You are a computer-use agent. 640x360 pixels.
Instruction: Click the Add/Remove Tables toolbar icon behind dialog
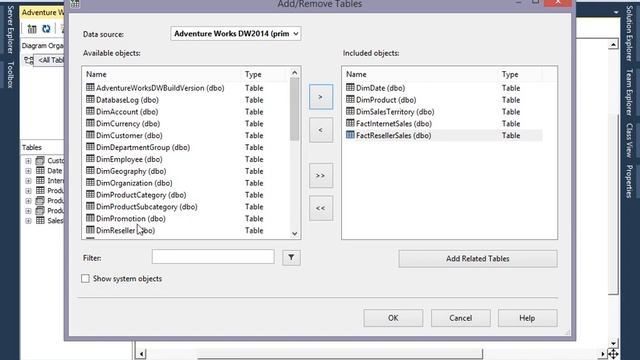click(x=32, y=29)
